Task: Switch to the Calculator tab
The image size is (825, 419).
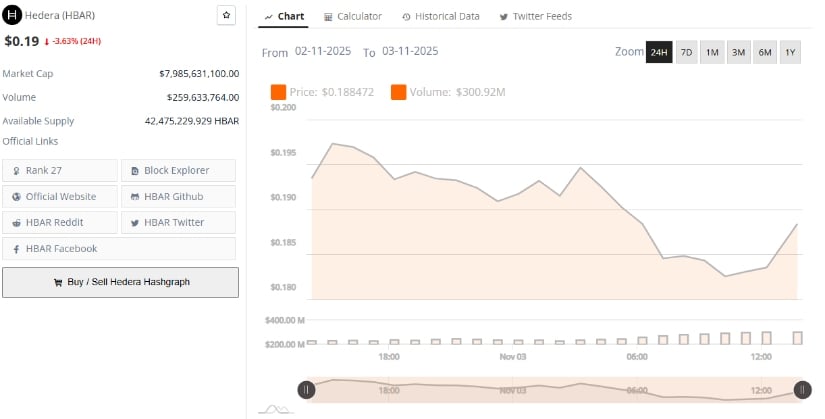Action: (353, 17)
